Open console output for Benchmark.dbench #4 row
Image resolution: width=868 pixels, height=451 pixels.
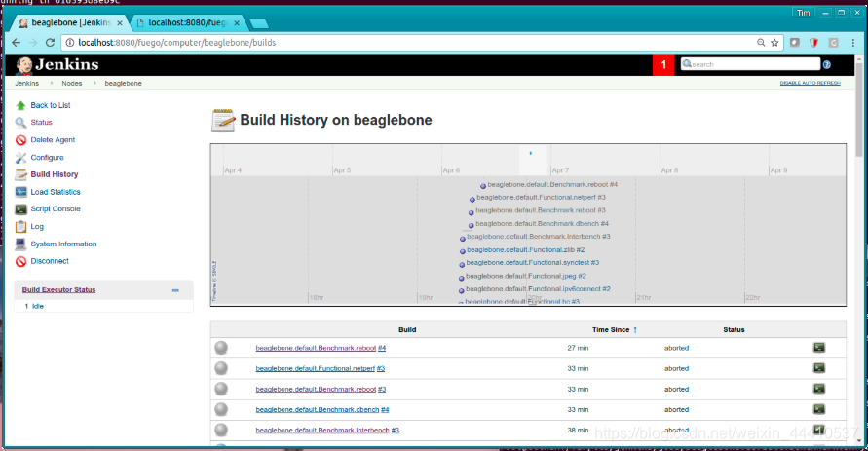tap(818, 409)
